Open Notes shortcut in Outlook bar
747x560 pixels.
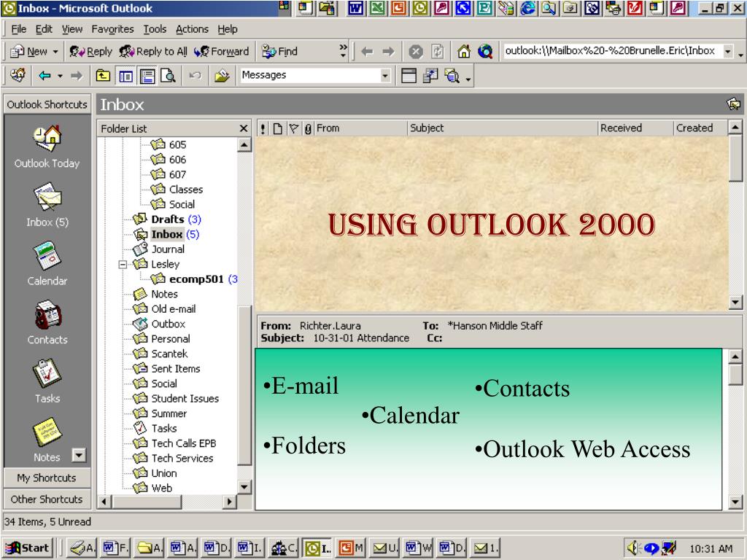47,440
